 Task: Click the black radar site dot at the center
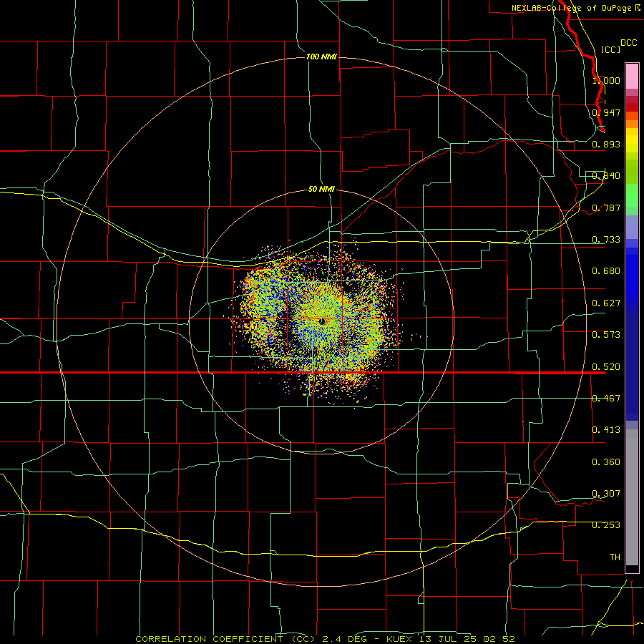point(322,321)
